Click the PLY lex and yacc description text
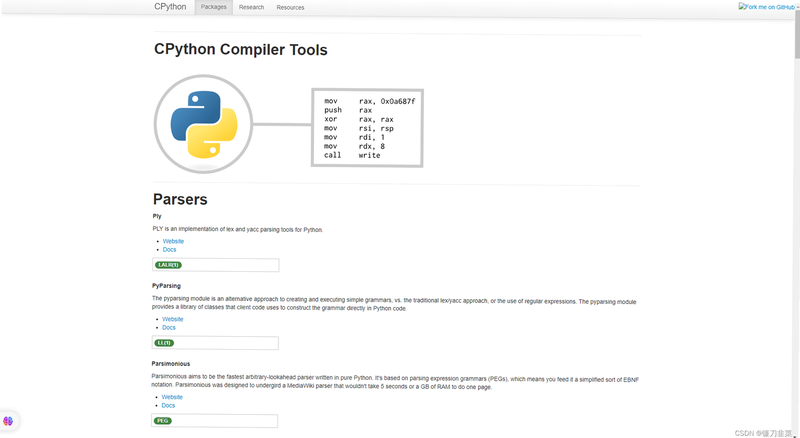The width and height of the screenshot is (800, 438). tap(238, 230)
